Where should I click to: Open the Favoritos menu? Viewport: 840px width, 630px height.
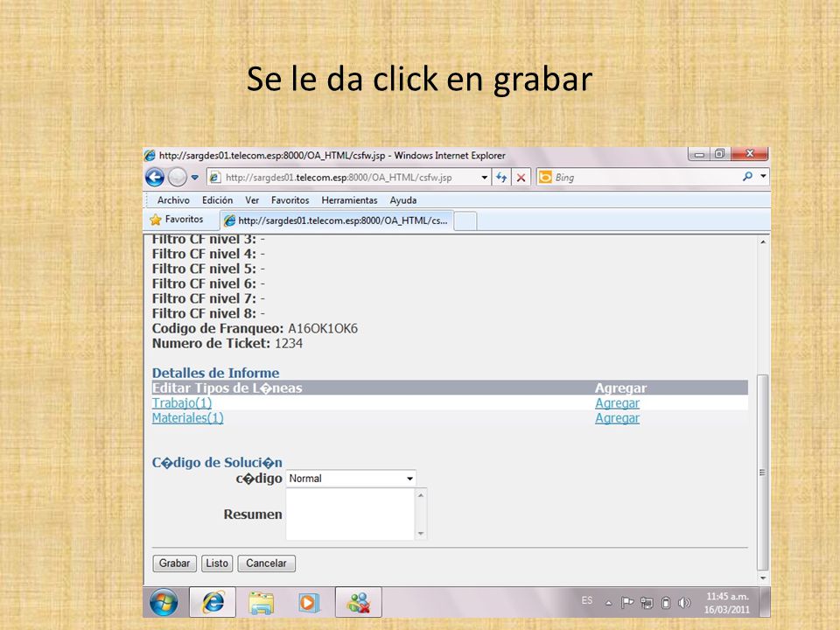pos(290,199)
